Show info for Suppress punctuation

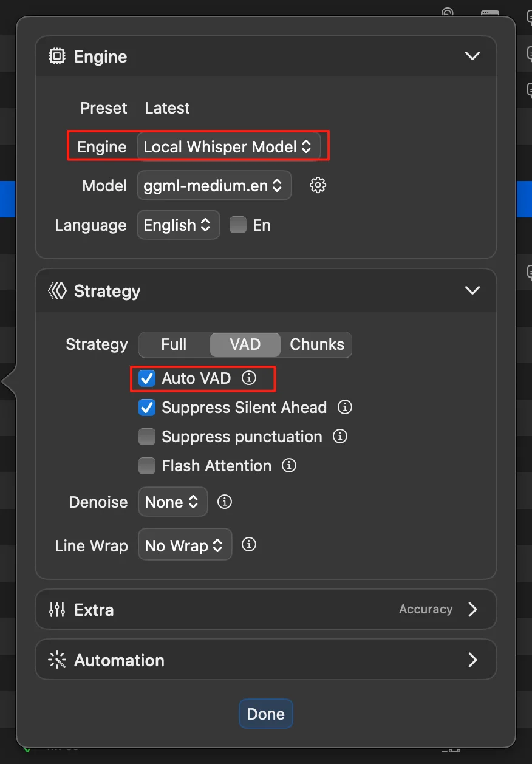pyautogui.click(x=340, y=436)
